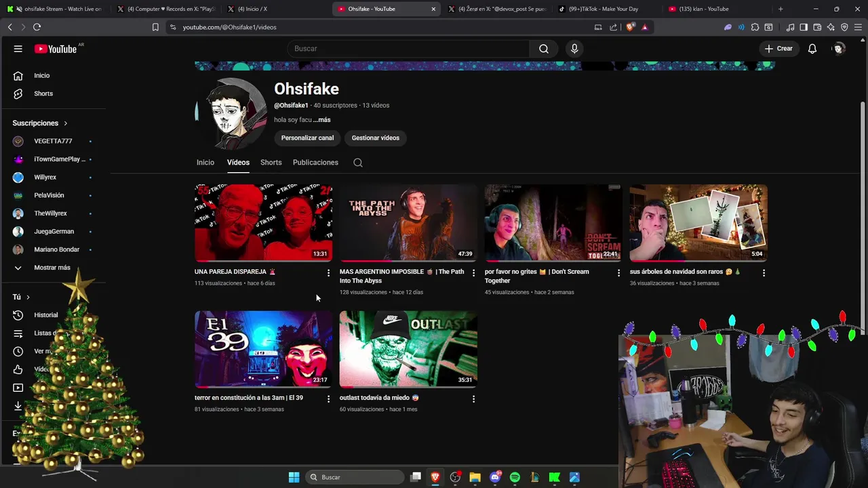Screen dimensions: 868x488
Task: Open Brave Shields lion icon
Action: coord(631,27)
